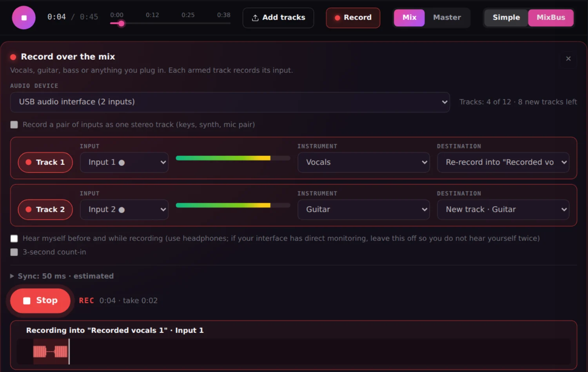Click the Track 1 input level meter

coord(233,158)
